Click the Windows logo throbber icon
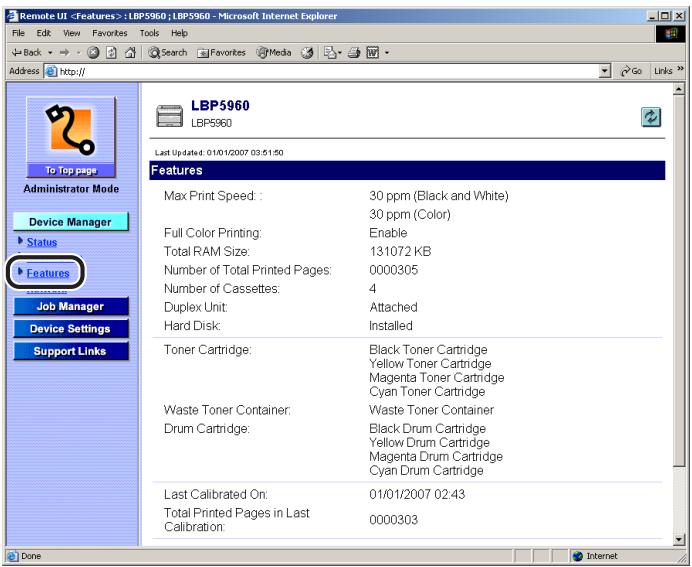Image resolution: width=692 pixels, height=567 pixels. 670,34
